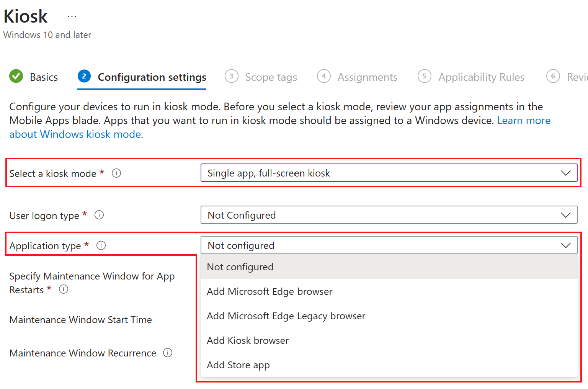Go to the Applicability Rules tab
This screenshot has width=588, height=389.
tap(481, 77)
